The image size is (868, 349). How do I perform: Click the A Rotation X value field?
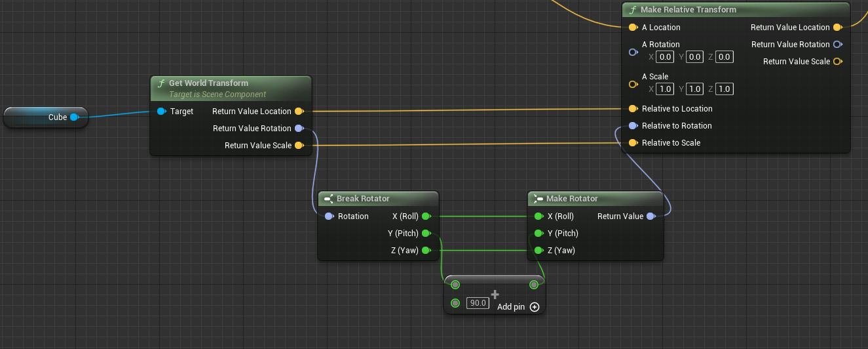(x=666, y=57)
